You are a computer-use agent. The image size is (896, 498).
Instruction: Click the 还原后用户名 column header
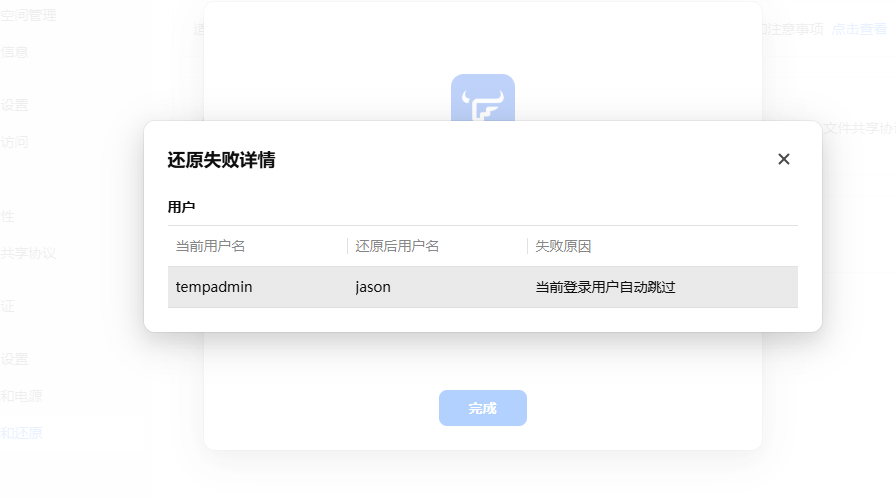coord(397,246)
